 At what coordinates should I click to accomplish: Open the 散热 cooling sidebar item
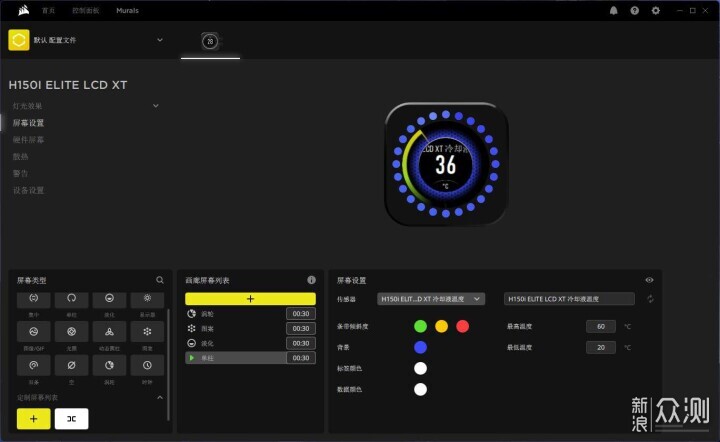point(20,157)
